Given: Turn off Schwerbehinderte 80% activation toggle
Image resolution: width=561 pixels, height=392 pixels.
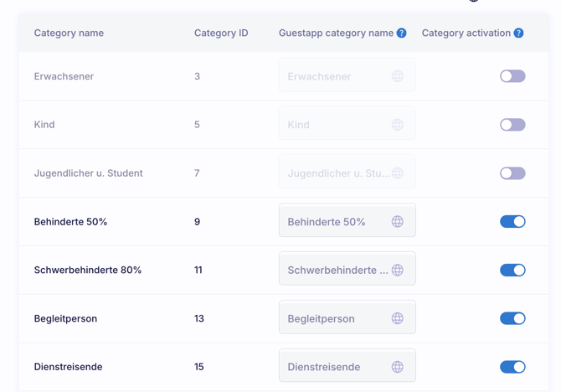Looking at the screenshot, I should coord(512,271).
